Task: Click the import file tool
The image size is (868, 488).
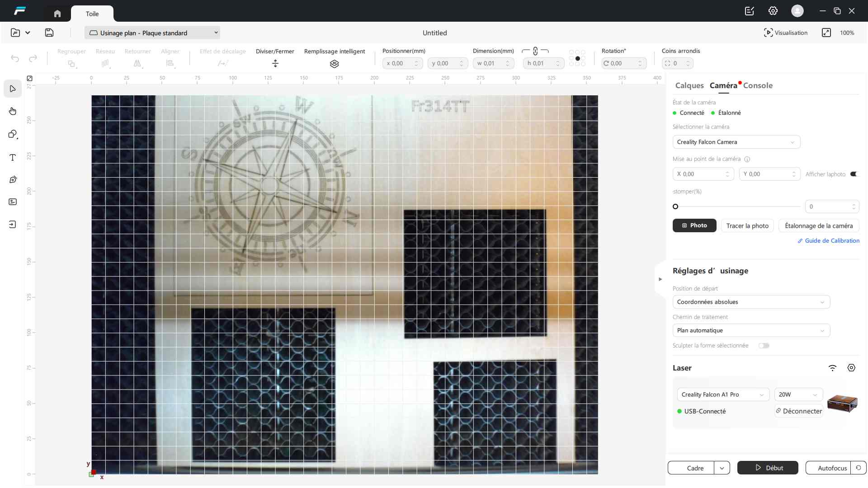Action: tap(13, 225)
